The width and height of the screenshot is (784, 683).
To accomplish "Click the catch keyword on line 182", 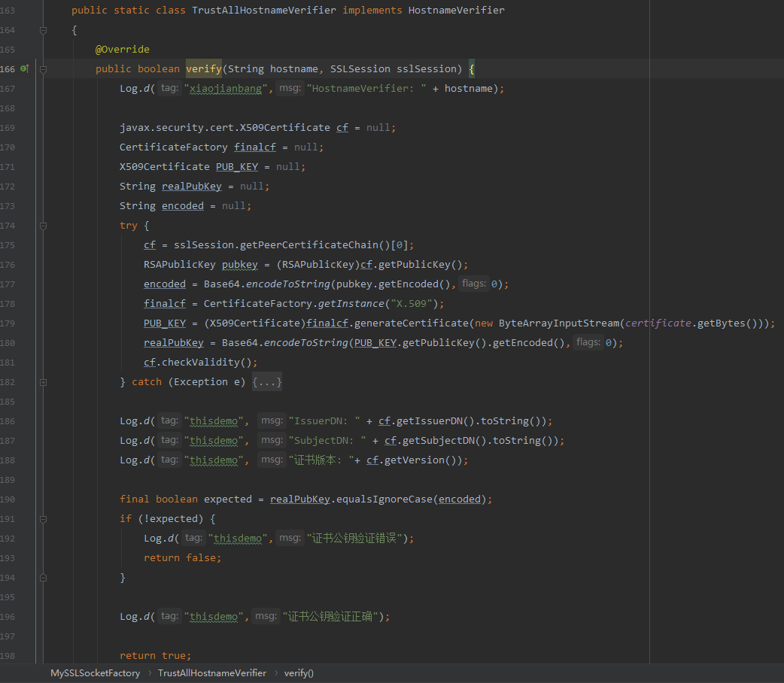I will click(147, 382).
